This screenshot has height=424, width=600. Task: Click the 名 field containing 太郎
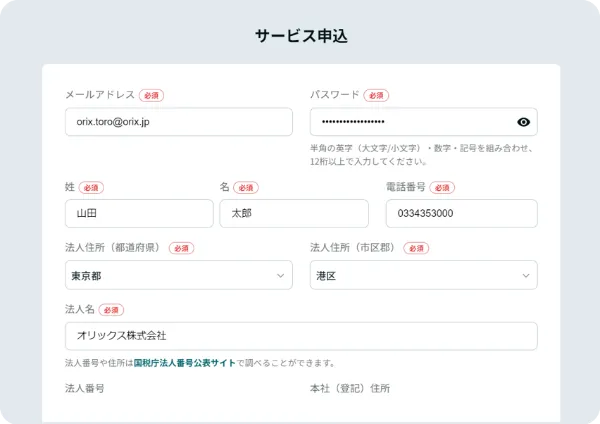pyautogui.click(x=294, y=213)
